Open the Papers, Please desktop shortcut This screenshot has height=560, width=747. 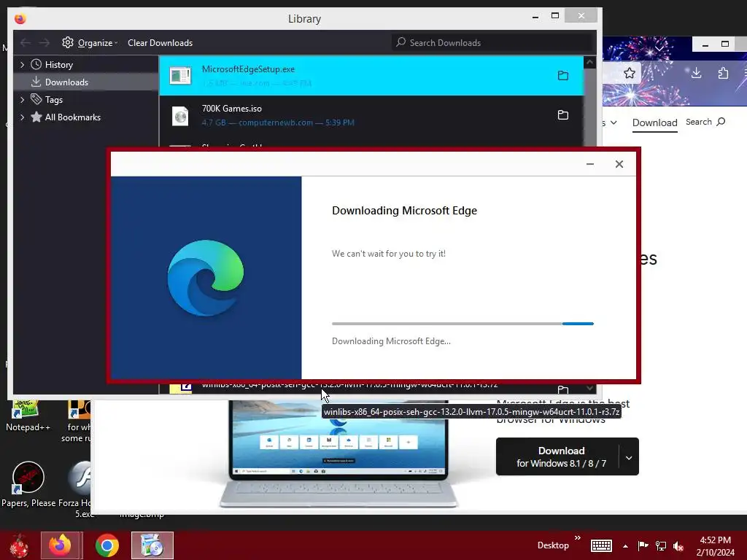pyautogui.click(x=28, y=484)
